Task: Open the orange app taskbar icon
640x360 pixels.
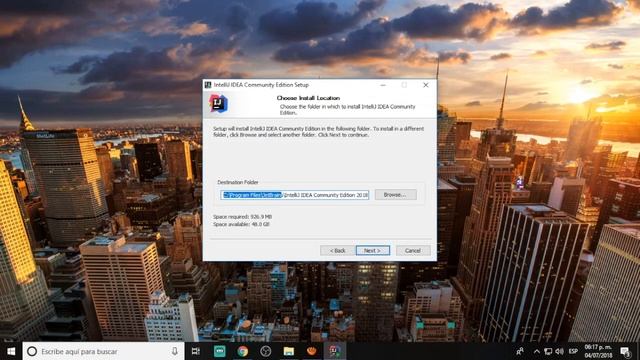Action: click(x=311, y=351)
